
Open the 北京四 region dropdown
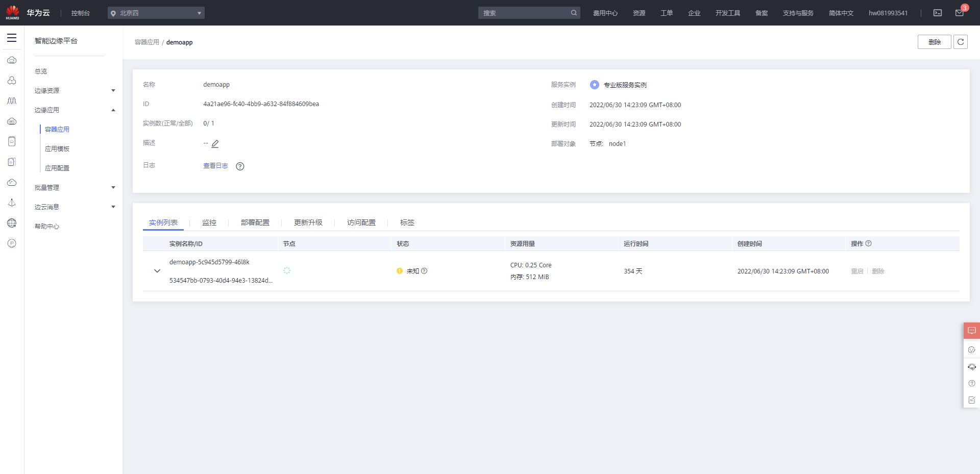(x=156, y=13)
